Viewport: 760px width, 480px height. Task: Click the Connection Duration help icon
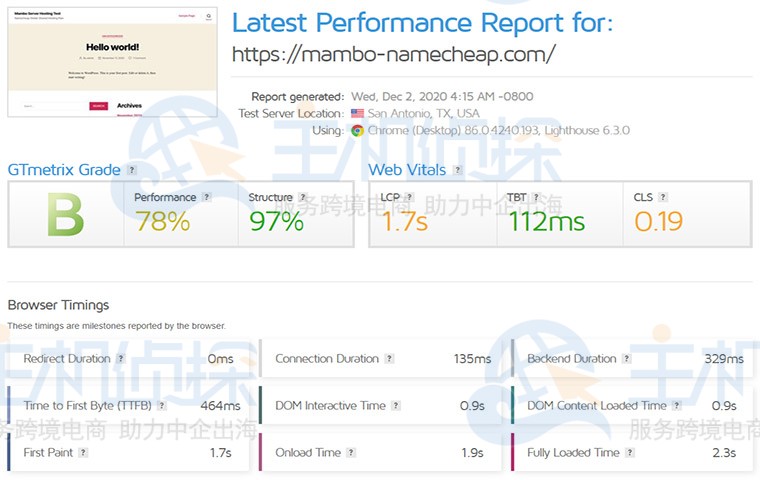pos(390,359)
